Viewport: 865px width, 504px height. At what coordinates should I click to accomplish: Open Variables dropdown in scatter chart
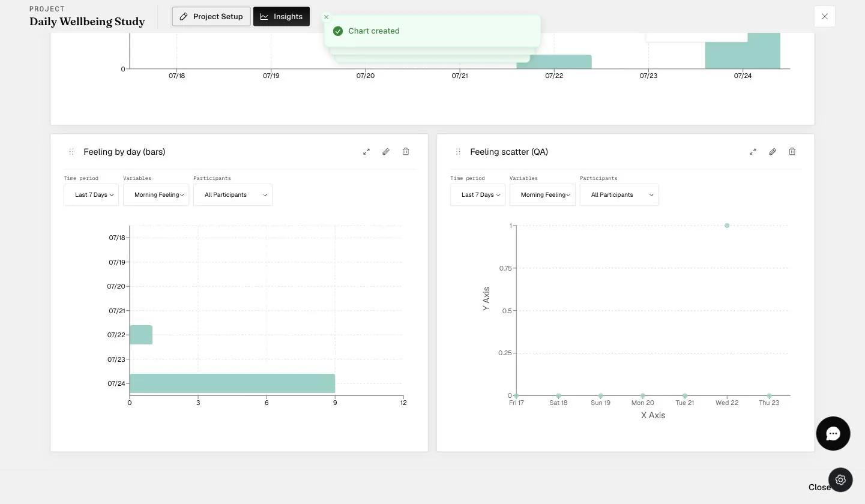(543, 195)
